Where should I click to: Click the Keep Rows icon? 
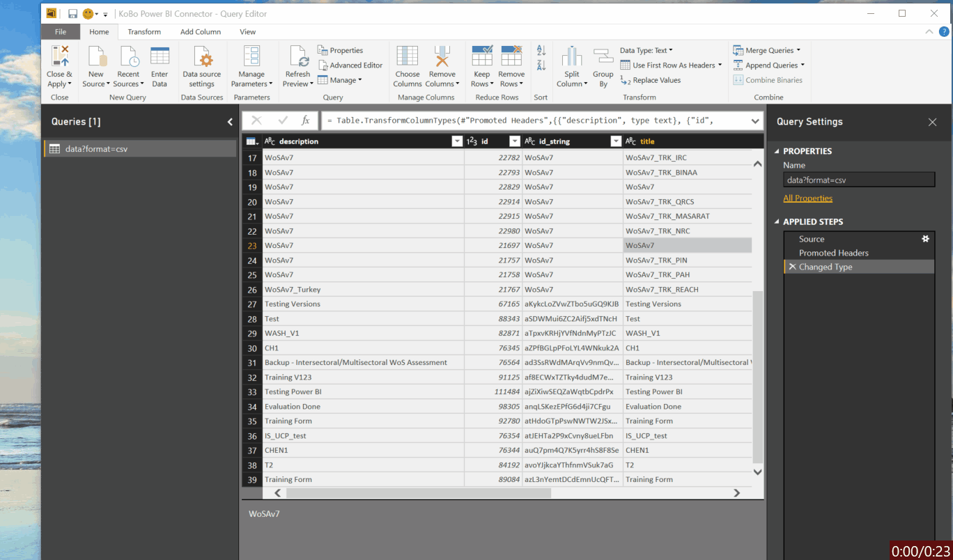click(482, 56)
